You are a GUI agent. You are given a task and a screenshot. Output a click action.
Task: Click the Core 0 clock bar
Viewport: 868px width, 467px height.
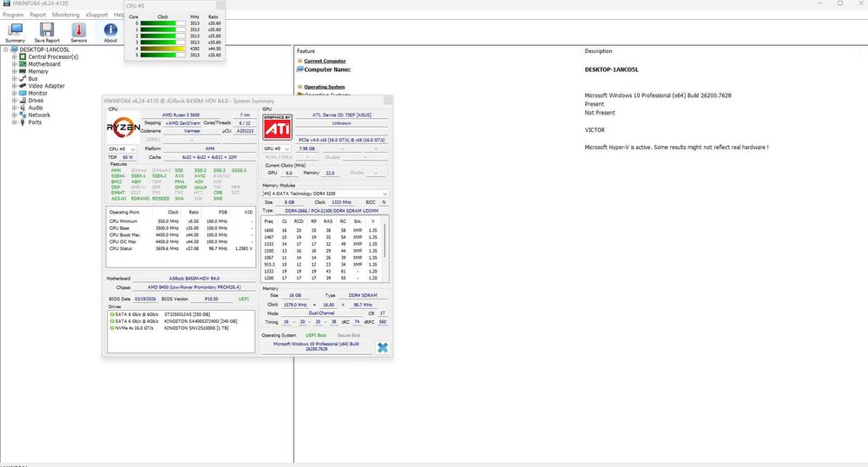pyautogui.click(x=163, y=23)
